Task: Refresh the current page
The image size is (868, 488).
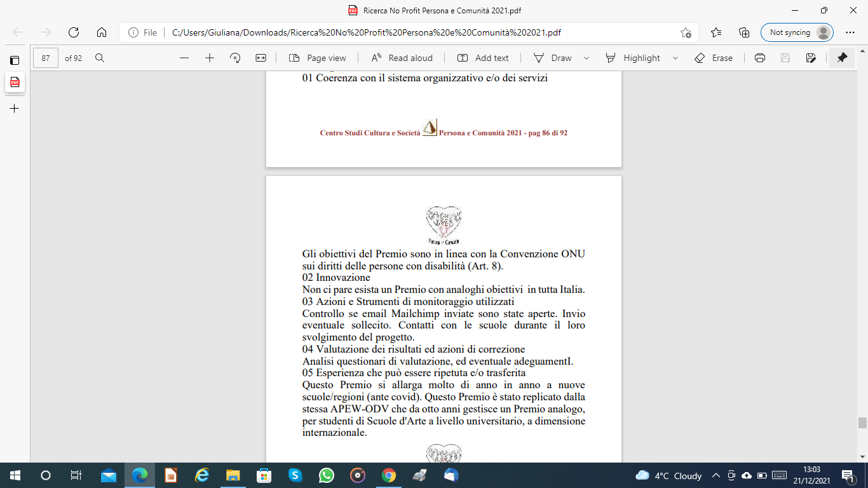Action: point(74,32)
